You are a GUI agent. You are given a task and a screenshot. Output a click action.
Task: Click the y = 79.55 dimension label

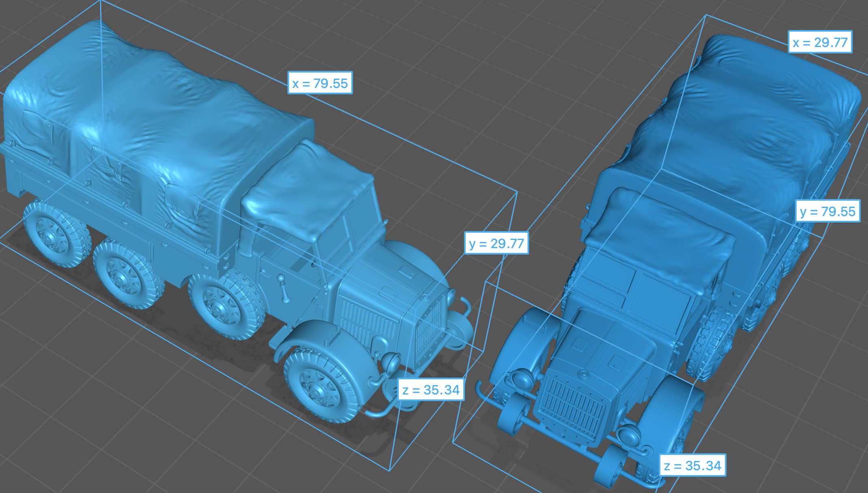827,211
